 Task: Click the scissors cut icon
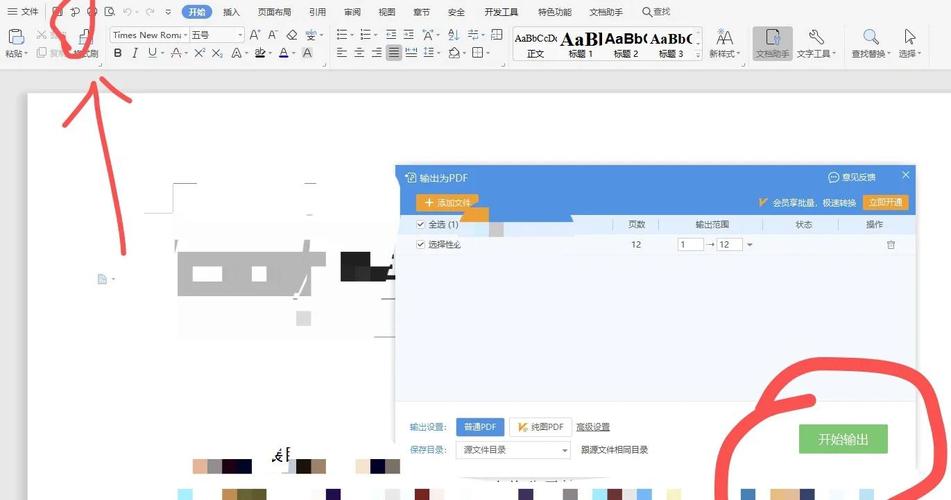tap(41, 35)
